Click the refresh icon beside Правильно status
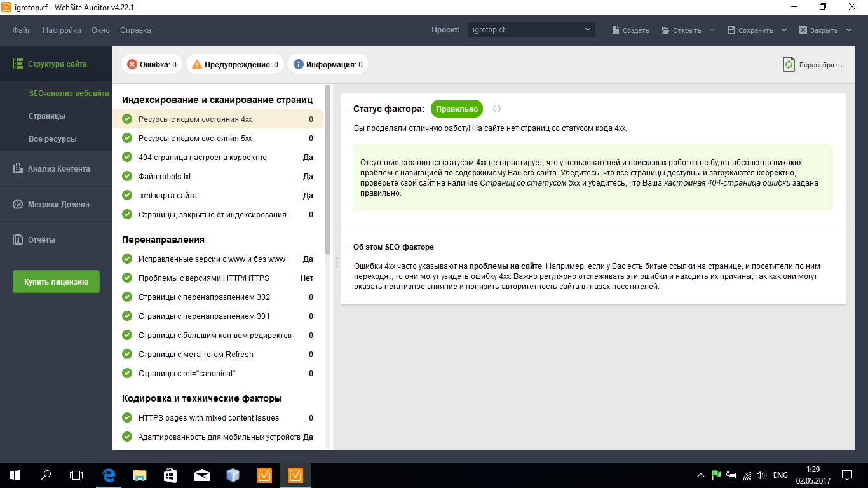Screen dimensions: 868x488 click(497, 109)
